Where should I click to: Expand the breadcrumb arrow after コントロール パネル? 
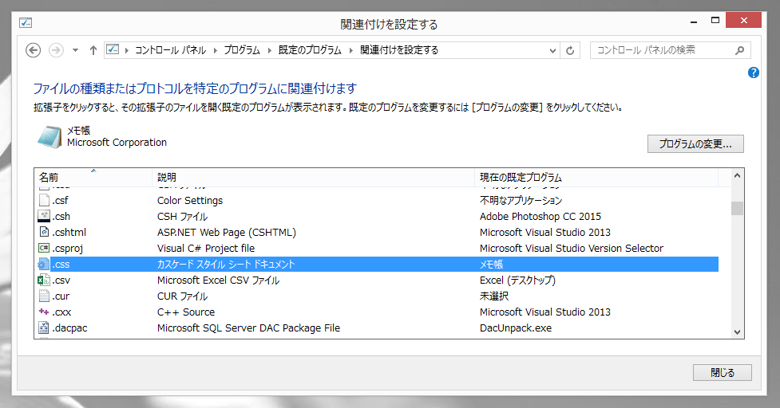215,50
